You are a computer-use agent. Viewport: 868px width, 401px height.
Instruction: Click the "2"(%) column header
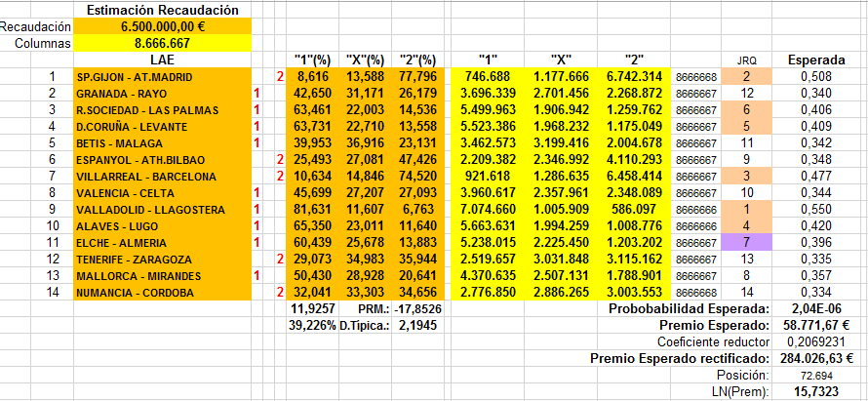418,60
